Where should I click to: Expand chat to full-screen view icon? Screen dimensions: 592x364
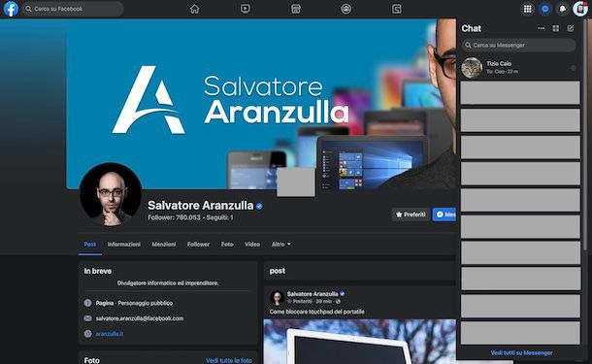pyautogui.click(x=556, y=28)
